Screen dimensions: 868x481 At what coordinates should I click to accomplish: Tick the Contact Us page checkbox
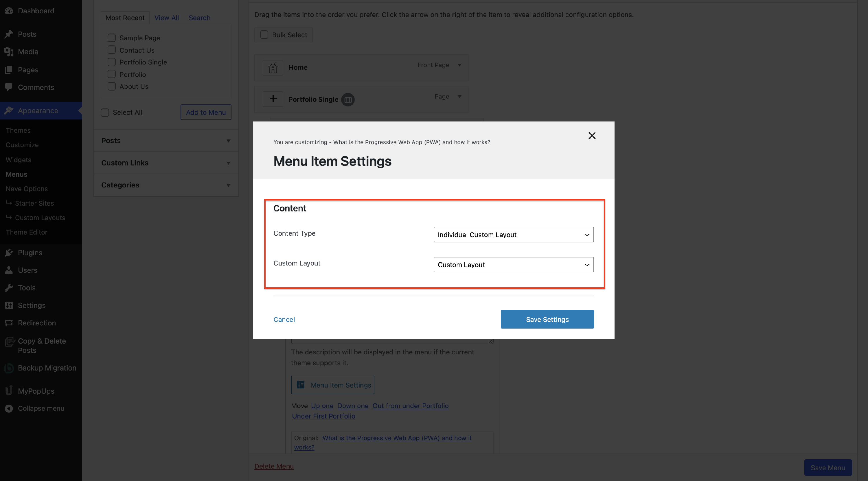[111, 50]
